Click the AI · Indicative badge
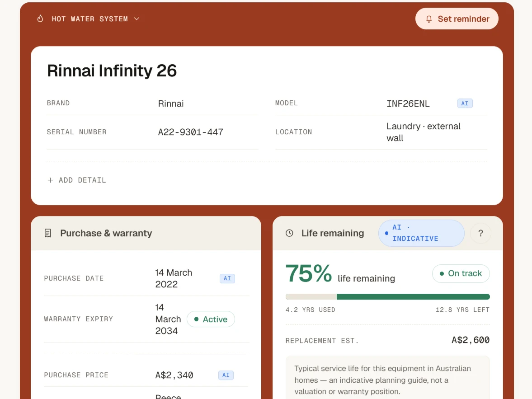This screenshot has width=532, height=399. click(x=421, y=233)
